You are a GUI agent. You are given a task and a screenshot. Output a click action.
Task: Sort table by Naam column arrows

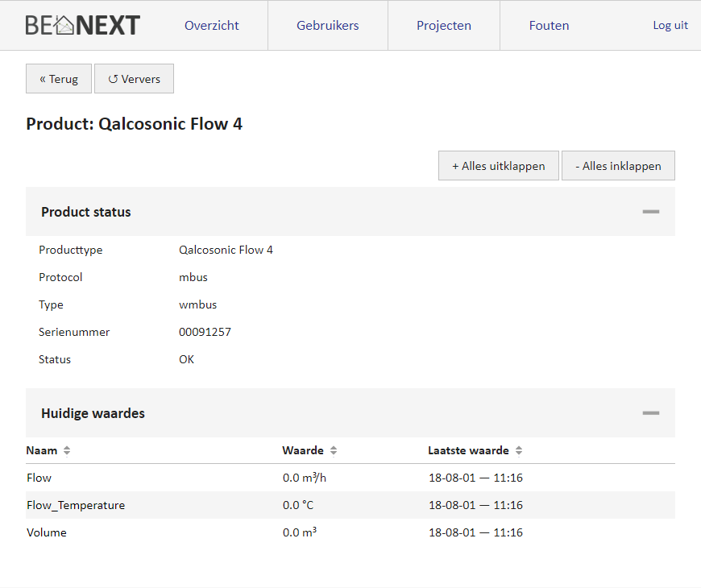pyautogui.click(x=67, y=451)
